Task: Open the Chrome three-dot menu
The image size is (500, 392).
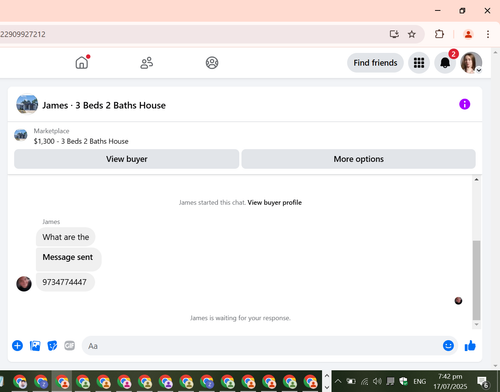Action: (x=488, y=34)
